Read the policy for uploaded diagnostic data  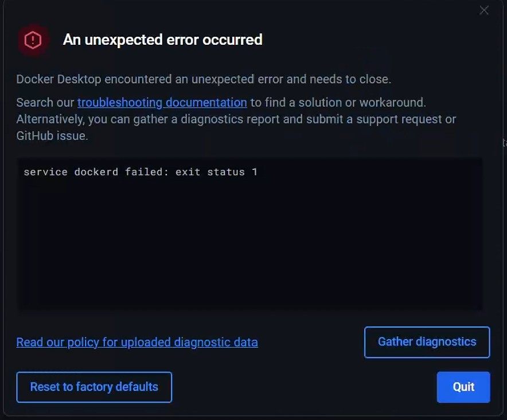136,343
